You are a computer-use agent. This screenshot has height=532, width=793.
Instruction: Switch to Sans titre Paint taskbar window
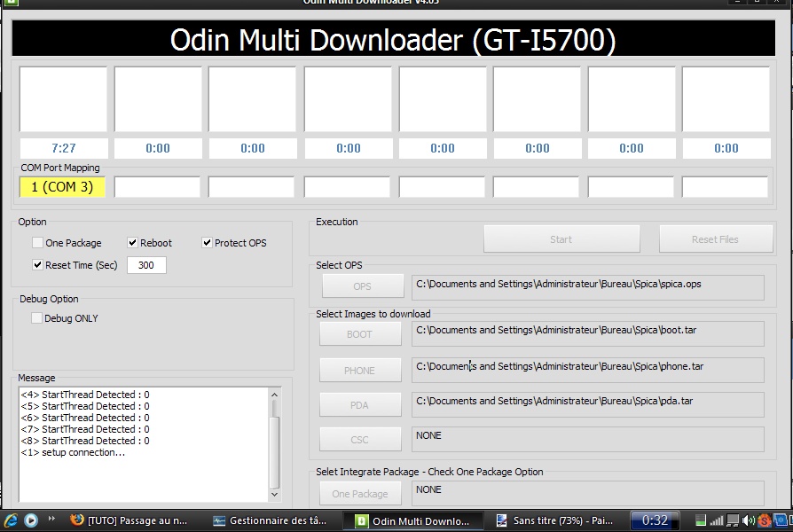click(x=556, y=520)
